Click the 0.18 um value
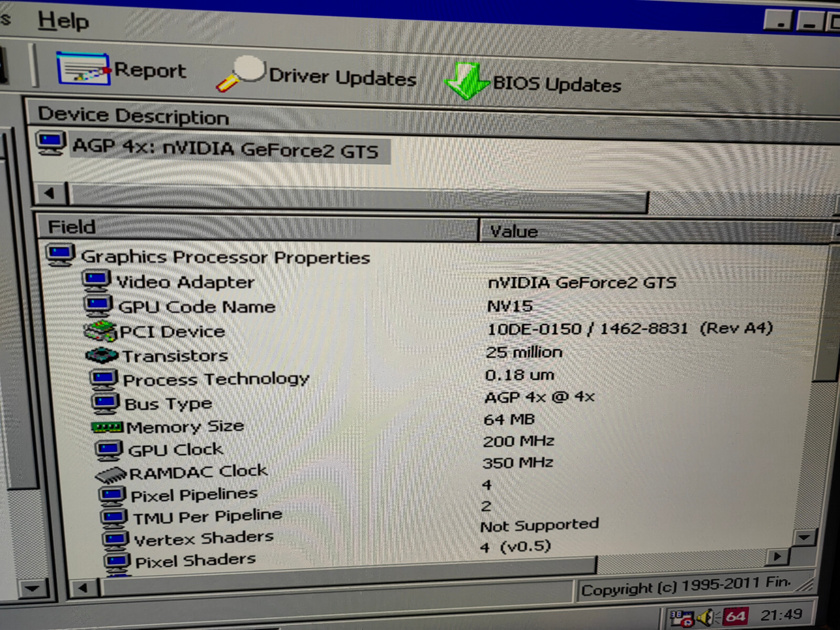The width and height of the screenshot is (840, 630). (519, 375)
